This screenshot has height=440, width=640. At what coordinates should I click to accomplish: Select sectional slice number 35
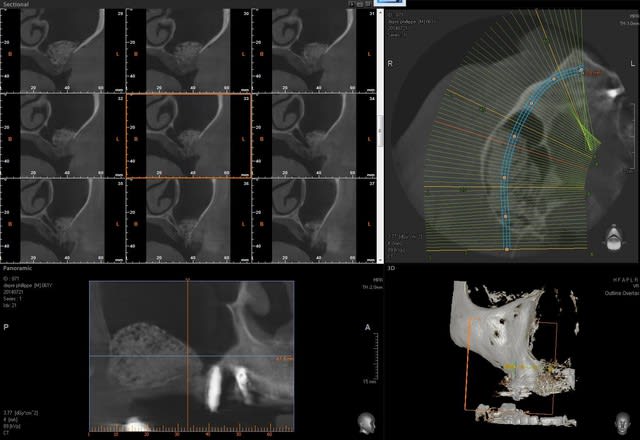pyautogui.click(x=63, y=220)
